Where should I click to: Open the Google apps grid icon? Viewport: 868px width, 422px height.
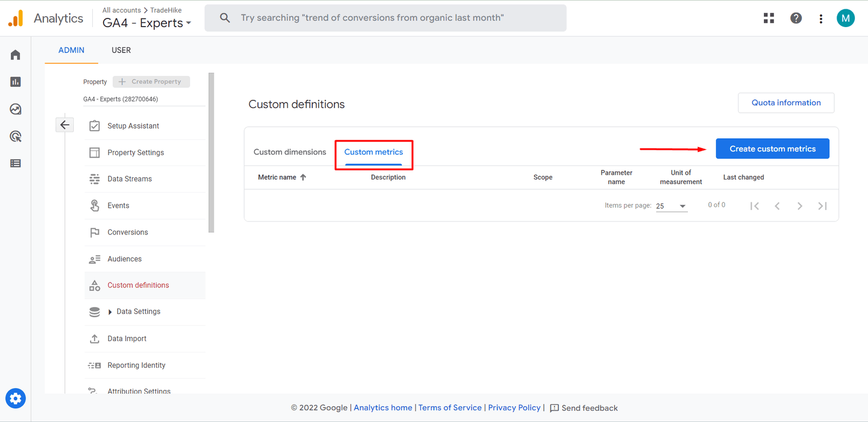(769, 18)
